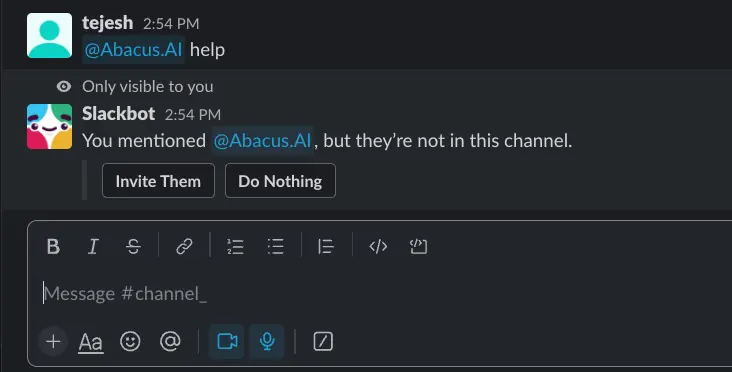Apply blockquote formatting
The image size is (732, 372).
coord(325,246)
